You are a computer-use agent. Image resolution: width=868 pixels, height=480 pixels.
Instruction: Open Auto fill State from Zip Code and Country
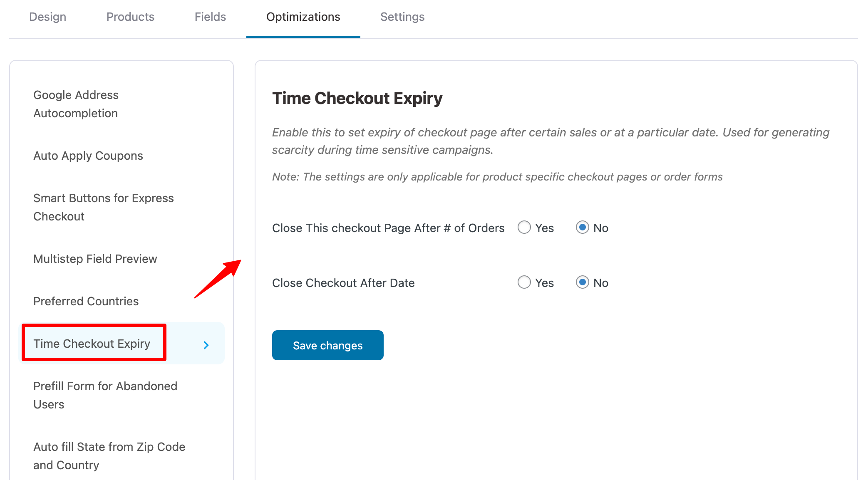[x=109, y=455]
